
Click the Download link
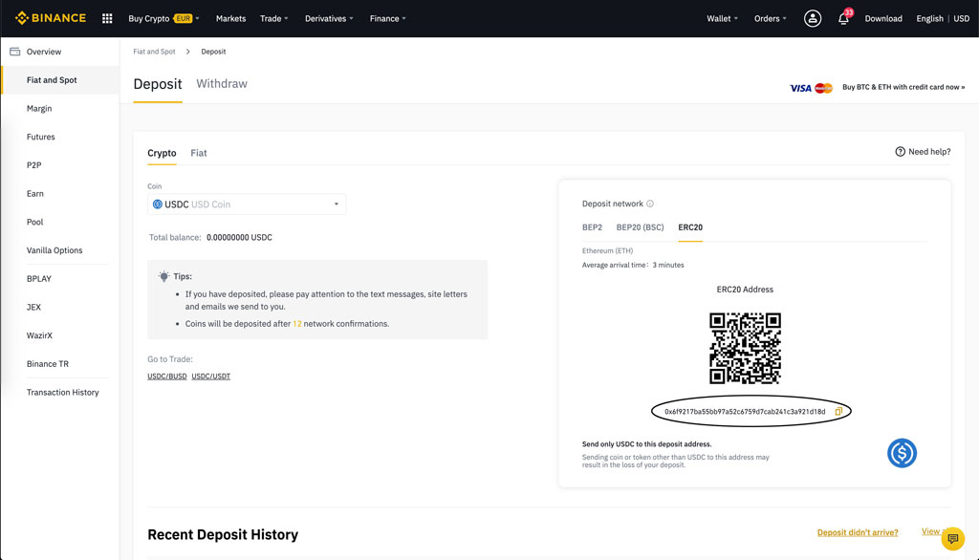point(882,19)
